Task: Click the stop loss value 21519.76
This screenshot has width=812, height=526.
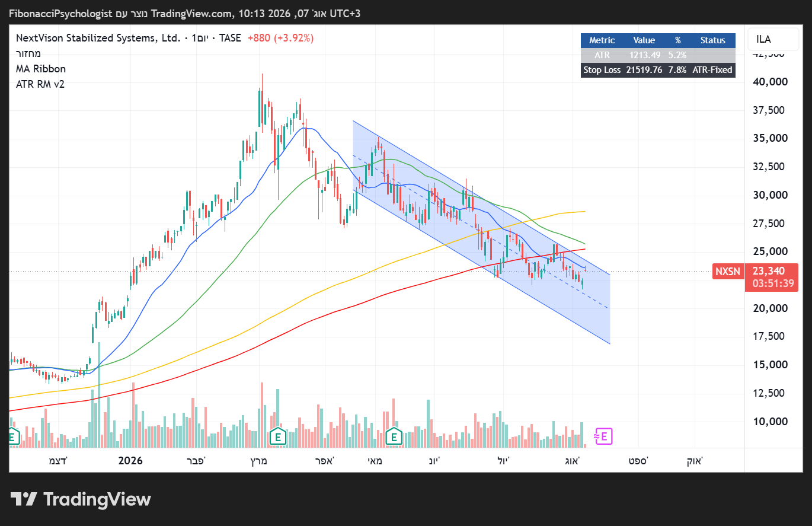Action: coord(644,70)
